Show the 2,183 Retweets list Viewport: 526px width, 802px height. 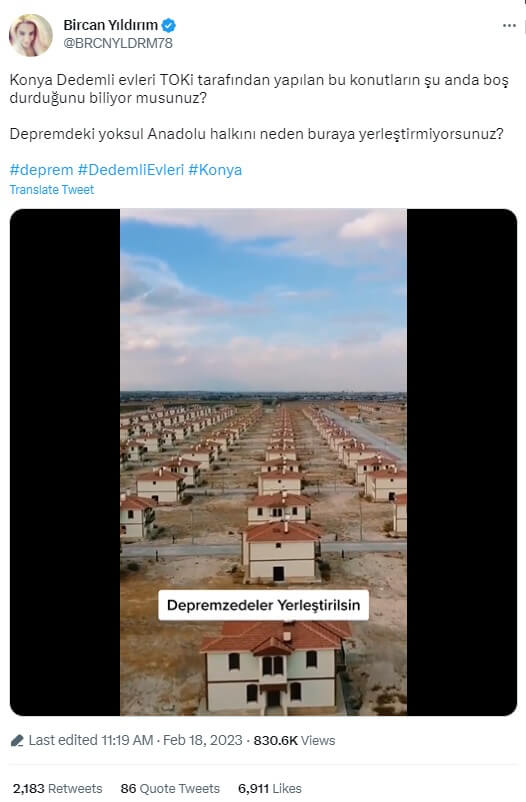click(57, 788)
